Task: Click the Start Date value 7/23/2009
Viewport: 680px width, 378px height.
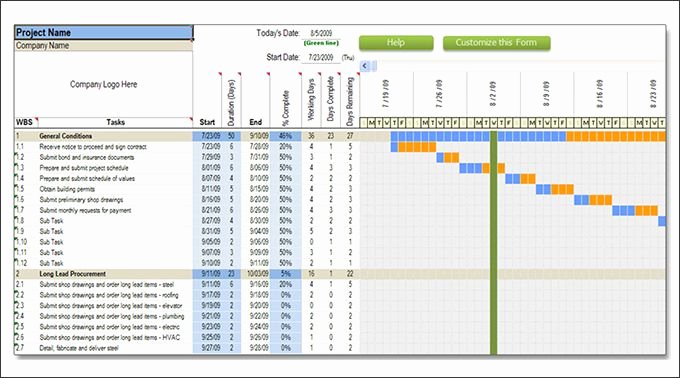Action: [x=321, y=57]
